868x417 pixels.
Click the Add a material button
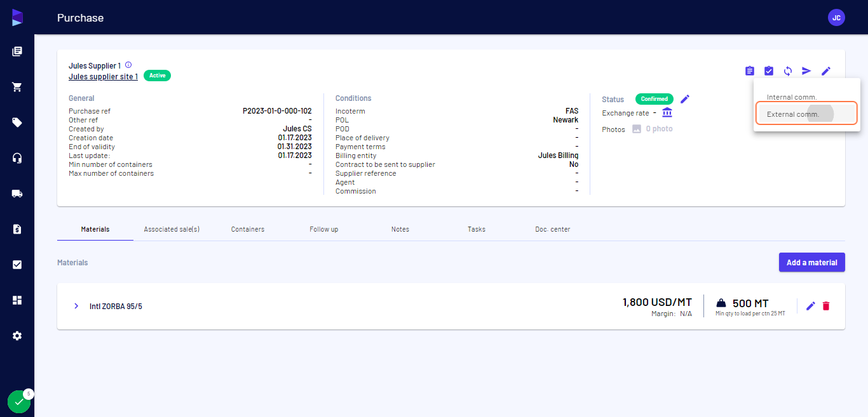click(x=812, y=262)
